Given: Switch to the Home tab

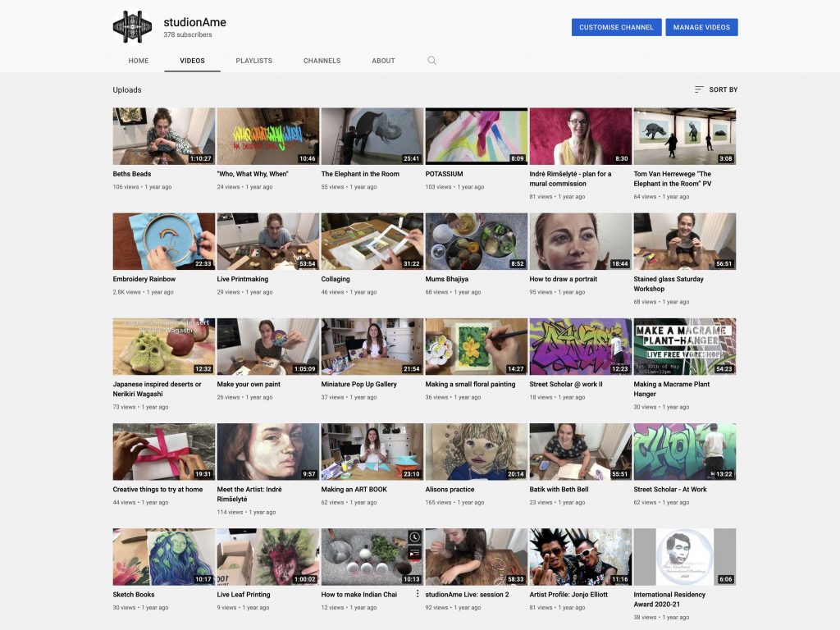Looking at the screenshot, I should pos(139,61).
